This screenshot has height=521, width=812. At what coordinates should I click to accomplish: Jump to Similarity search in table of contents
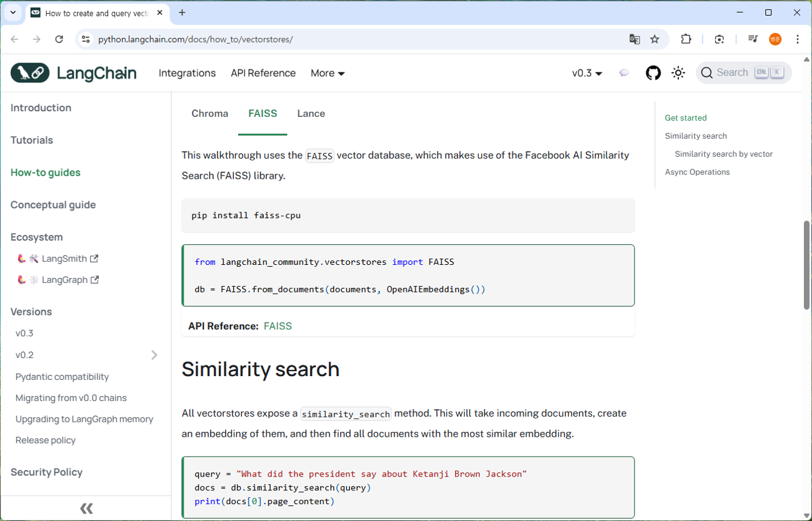[x=696, y=136]
